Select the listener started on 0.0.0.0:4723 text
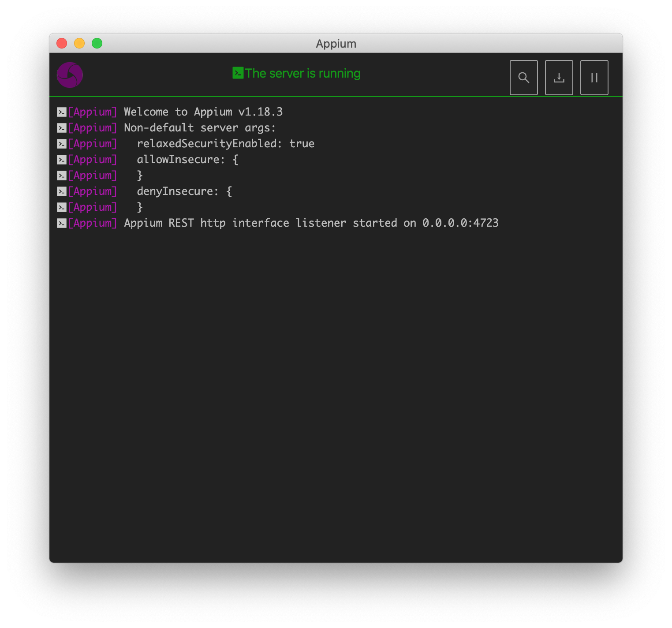The width and height of the screenshot is (672, 628). tap(311, 223)
